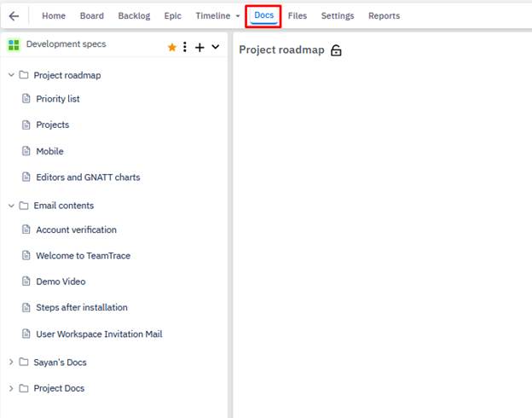Viewport: 532px width, 418px height.
Task: Collapse all using the header chevron down
Action: pos(216,47)
